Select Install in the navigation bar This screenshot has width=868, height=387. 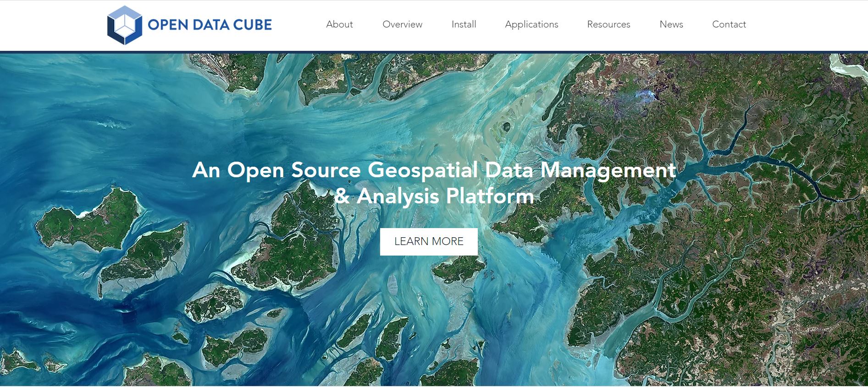[464, 24]
